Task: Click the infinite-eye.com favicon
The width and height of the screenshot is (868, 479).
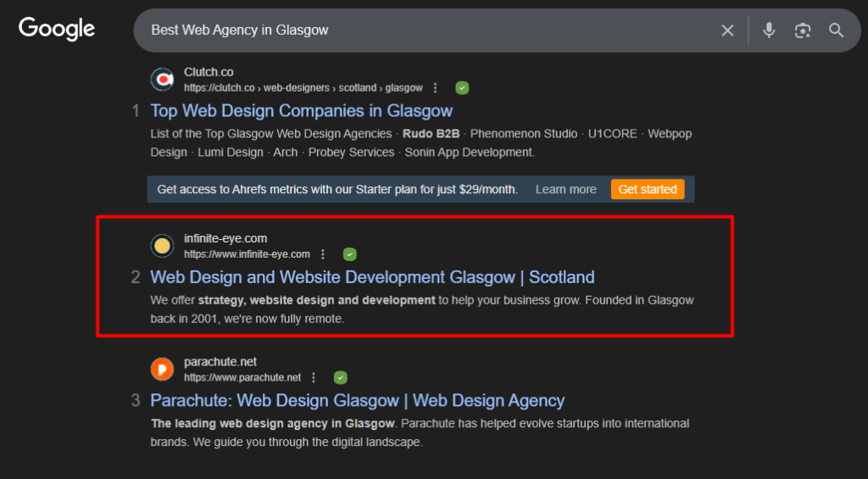Action: (162, 246)
